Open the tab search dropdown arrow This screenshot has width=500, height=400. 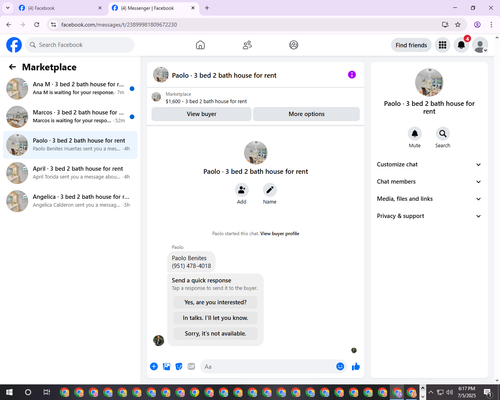coord(8,8)
